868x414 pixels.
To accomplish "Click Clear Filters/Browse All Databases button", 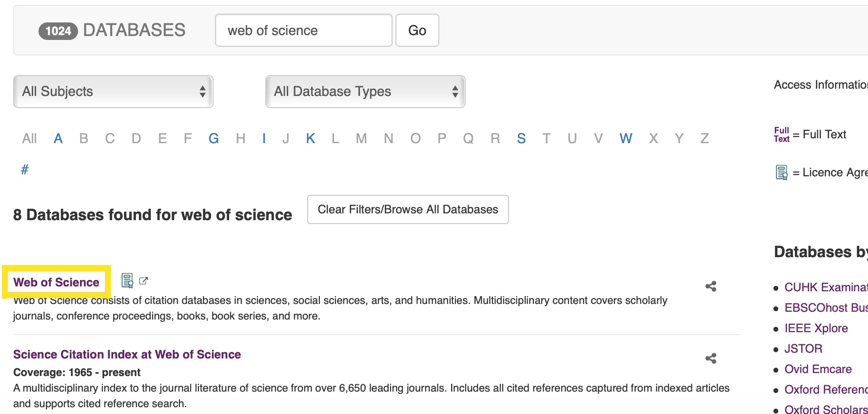I will tap(408, 209).
